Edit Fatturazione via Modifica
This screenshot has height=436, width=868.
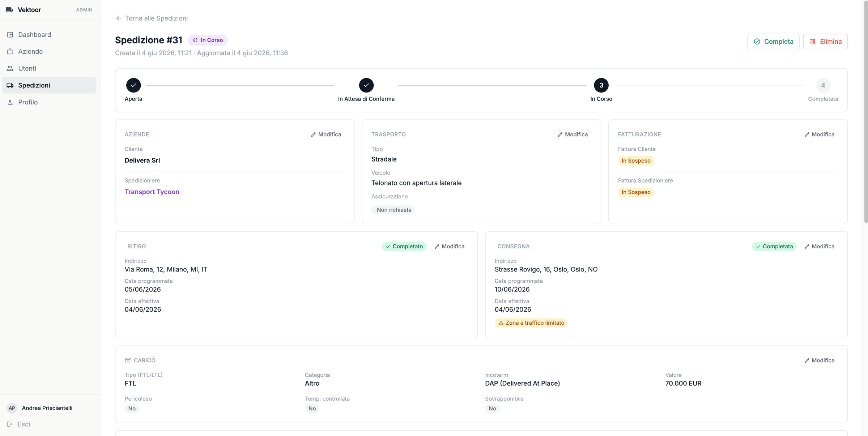coord(819,134)
